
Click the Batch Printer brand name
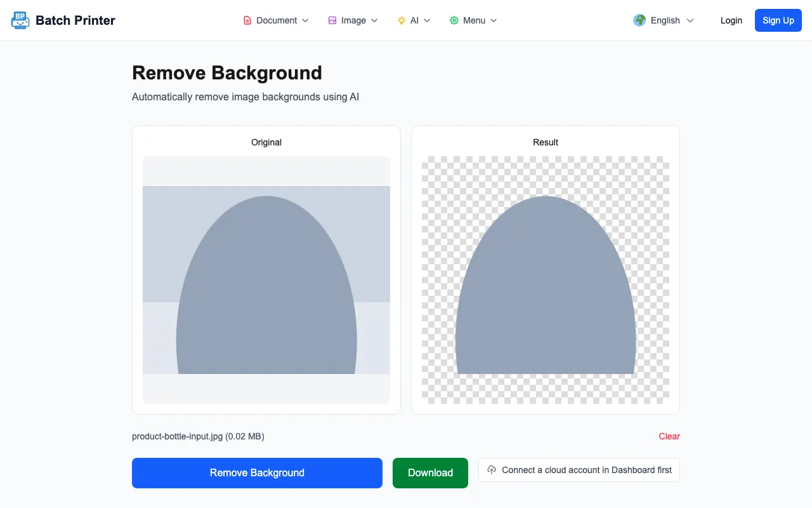point(75,20)
